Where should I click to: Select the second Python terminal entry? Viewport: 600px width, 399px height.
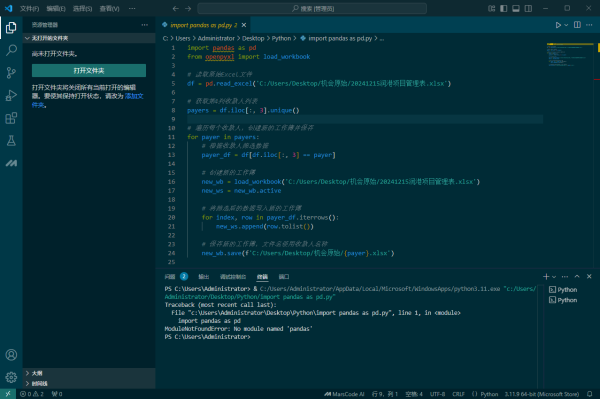coord(563,300)
